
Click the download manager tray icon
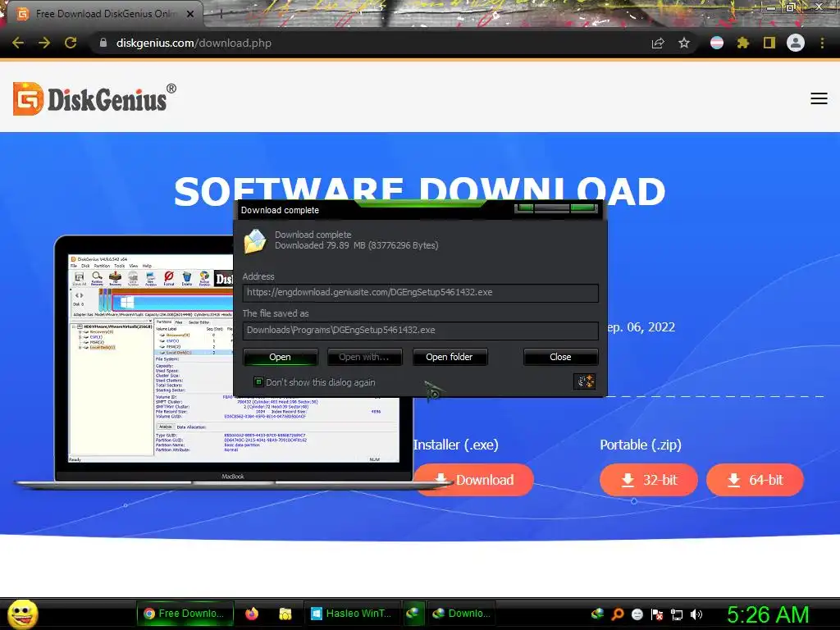(597, 614)
